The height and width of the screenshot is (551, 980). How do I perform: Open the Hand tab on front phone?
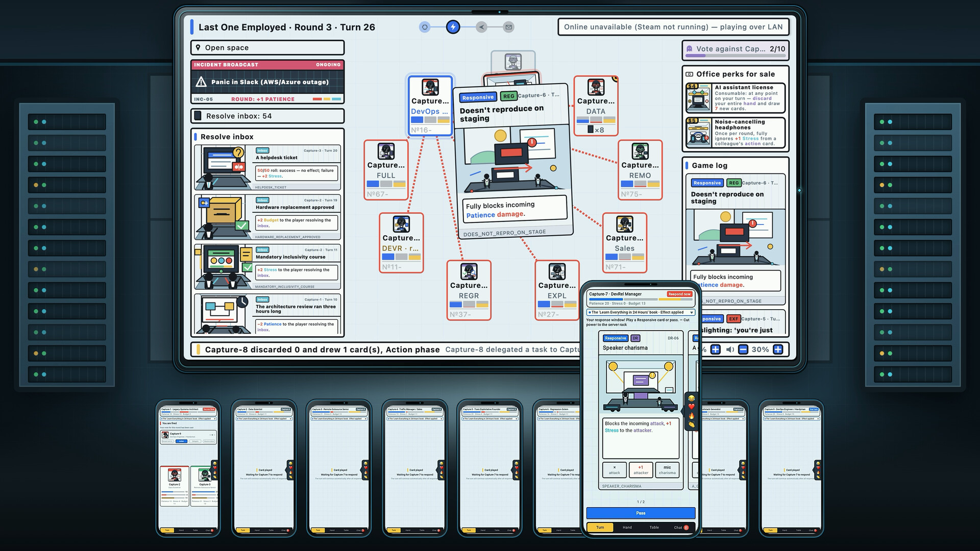[627, 527]
